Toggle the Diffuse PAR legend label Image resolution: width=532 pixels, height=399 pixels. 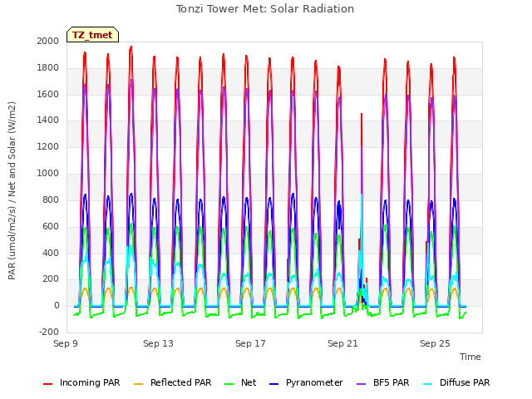coord(465,382)
